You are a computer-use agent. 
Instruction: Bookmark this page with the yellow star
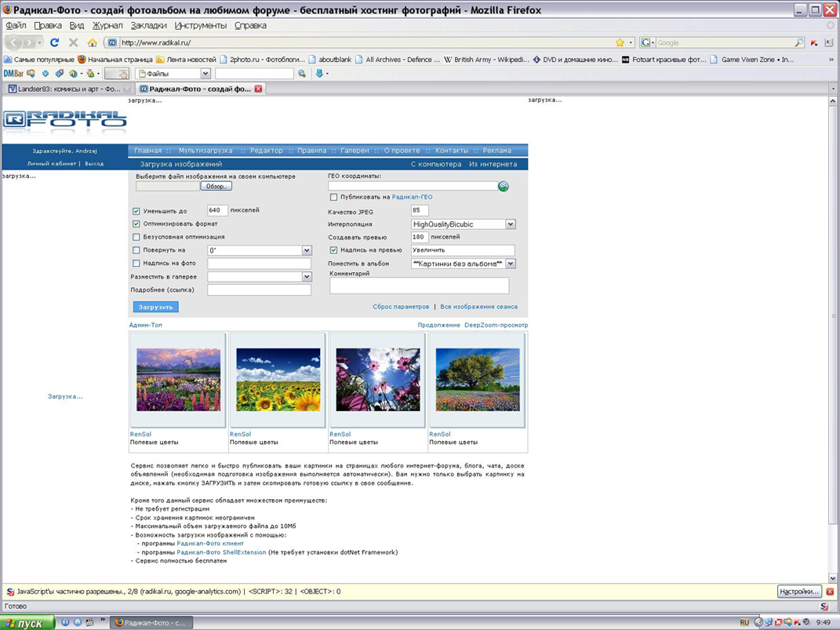[620, 42]
